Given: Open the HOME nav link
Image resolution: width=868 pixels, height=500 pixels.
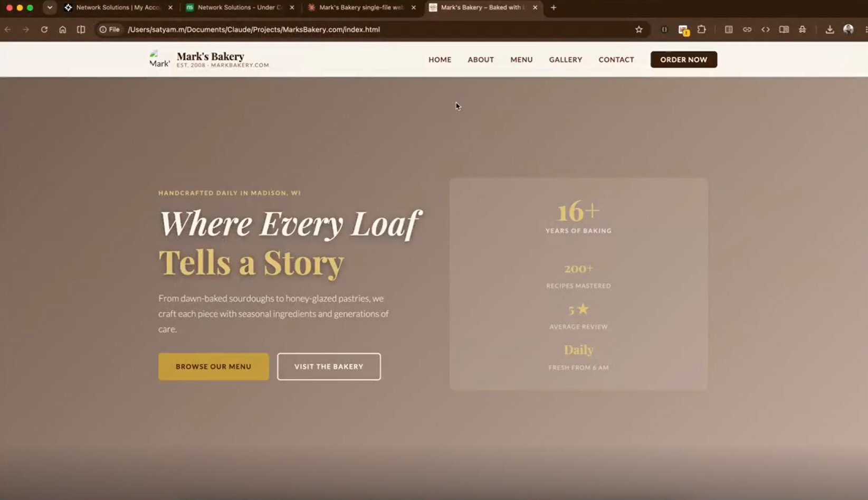Looking at the screenshot, I should point(440,60).
